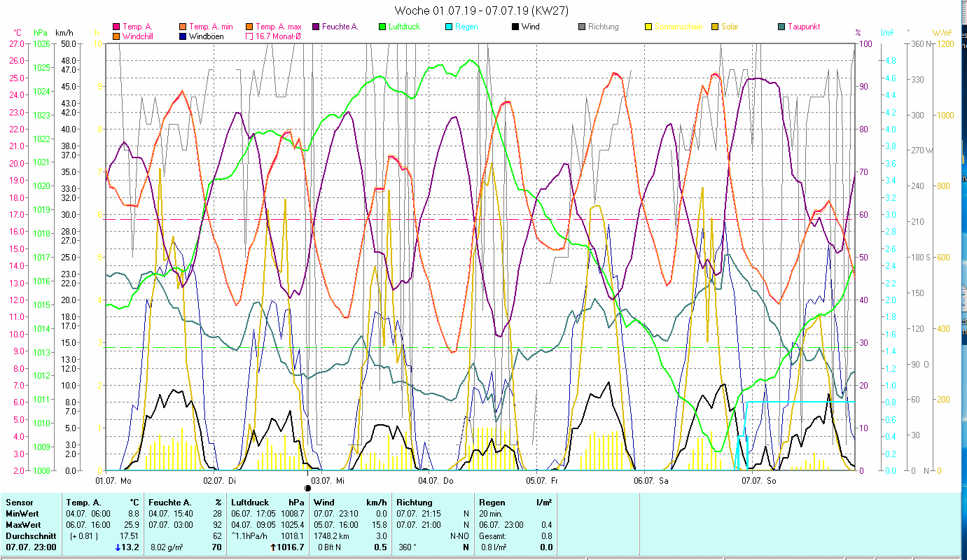This screenshot has width=967, height=560.
Task: Click the '03.07. Mi' date label
Action: [x=328, y=481]
